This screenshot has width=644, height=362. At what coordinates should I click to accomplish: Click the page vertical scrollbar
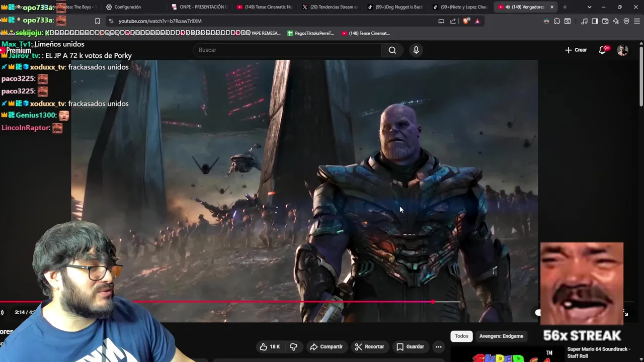point(641,75)
